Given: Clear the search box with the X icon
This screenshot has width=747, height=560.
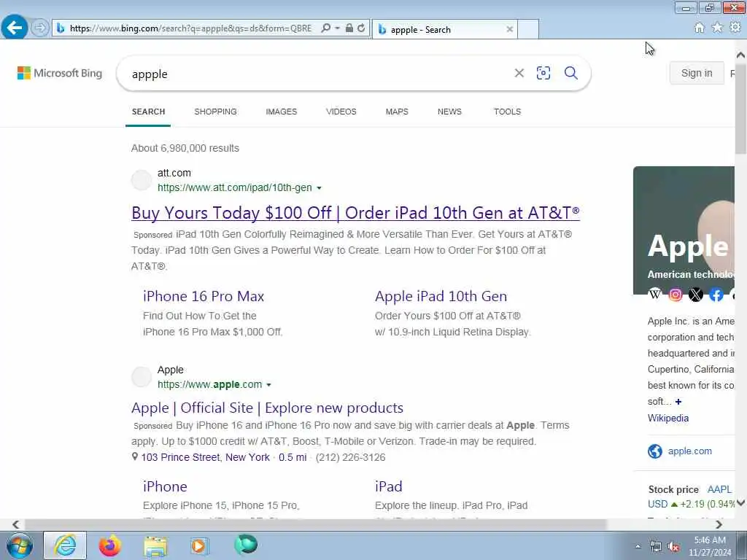Looking at the screenshot, I should point(519,73).
